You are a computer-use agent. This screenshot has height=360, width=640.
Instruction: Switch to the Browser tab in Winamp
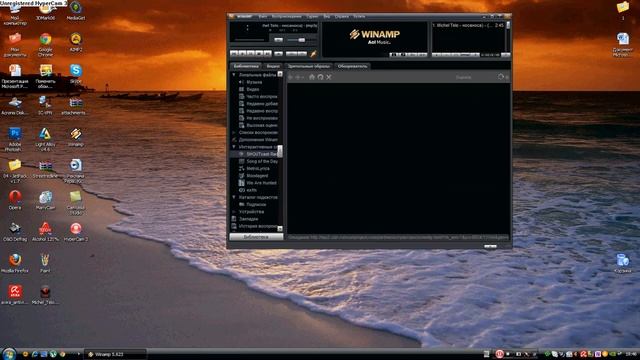tap(352, 66)
